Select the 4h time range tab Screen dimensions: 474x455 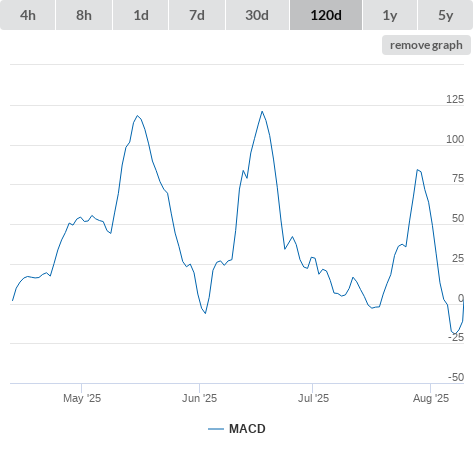(28, 15)
